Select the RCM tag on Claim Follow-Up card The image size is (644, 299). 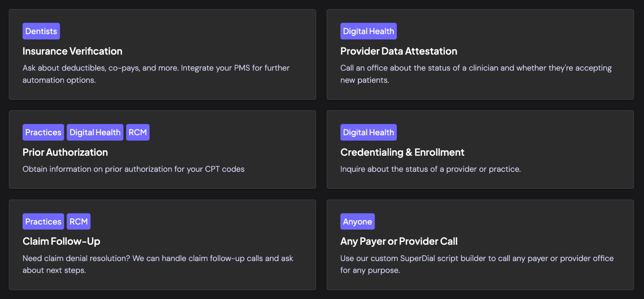(x=78, y=221)
